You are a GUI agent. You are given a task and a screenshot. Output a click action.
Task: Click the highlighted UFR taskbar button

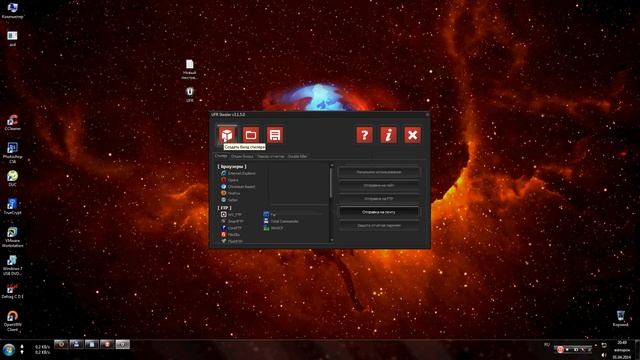click(122, 344)
